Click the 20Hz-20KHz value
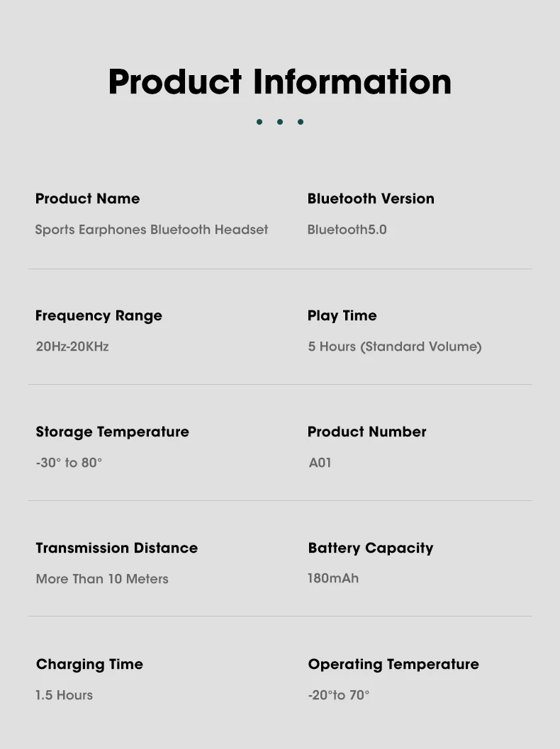Screen dimensions: 560x749 [x=72, y=347]
